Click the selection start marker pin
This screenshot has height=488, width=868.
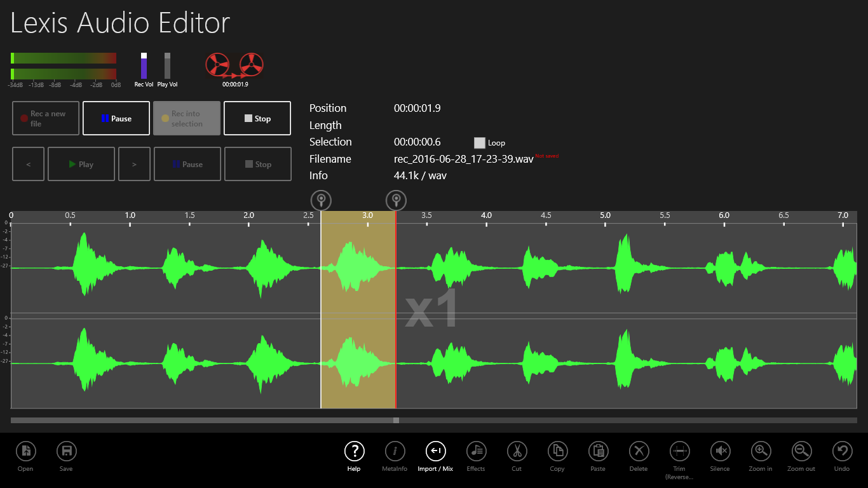point(321,200)
